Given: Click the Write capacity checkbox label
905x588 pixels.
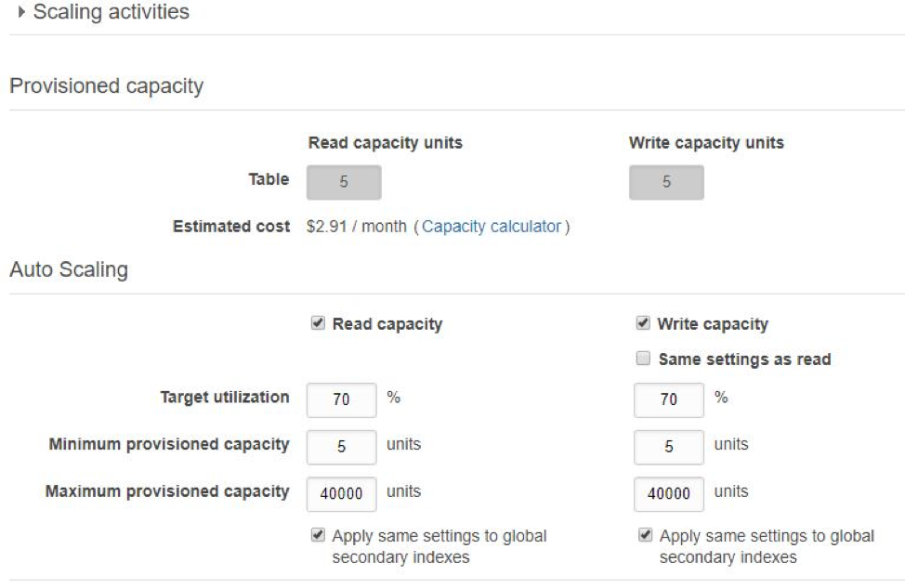Looking at the screenshot, I should [x=713, y=324].
